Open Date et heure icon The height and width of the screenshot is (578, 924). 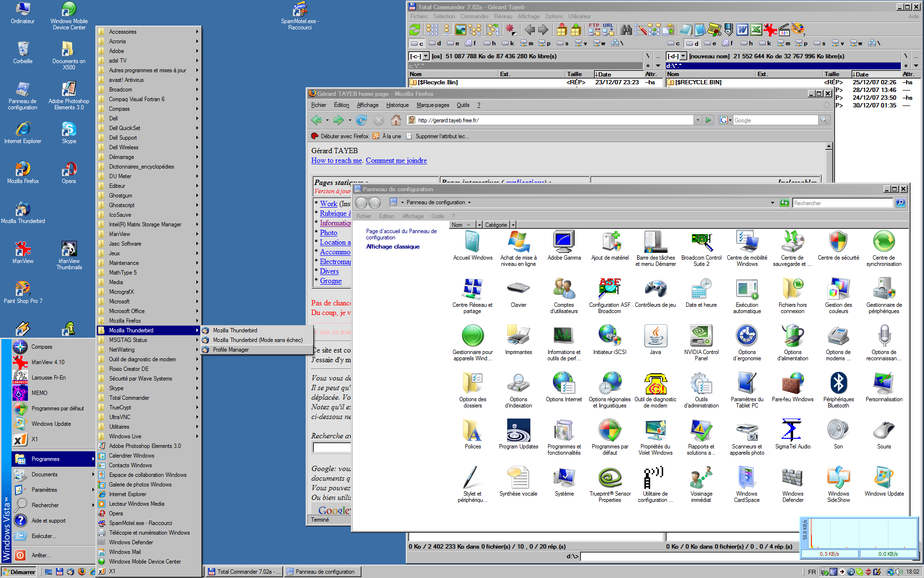(701, 293)
